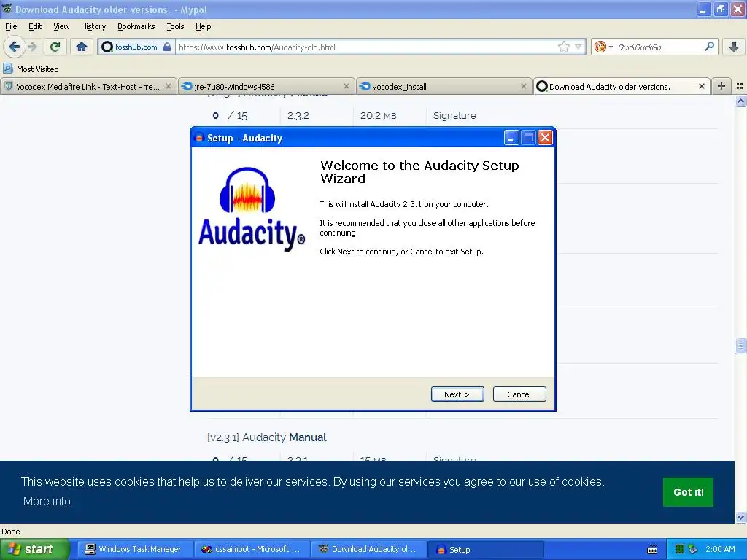Minimize the Setup - Audacity dialog
This screenshot has height=560, width=747.
pyautogui.click(x=511, y=138)
